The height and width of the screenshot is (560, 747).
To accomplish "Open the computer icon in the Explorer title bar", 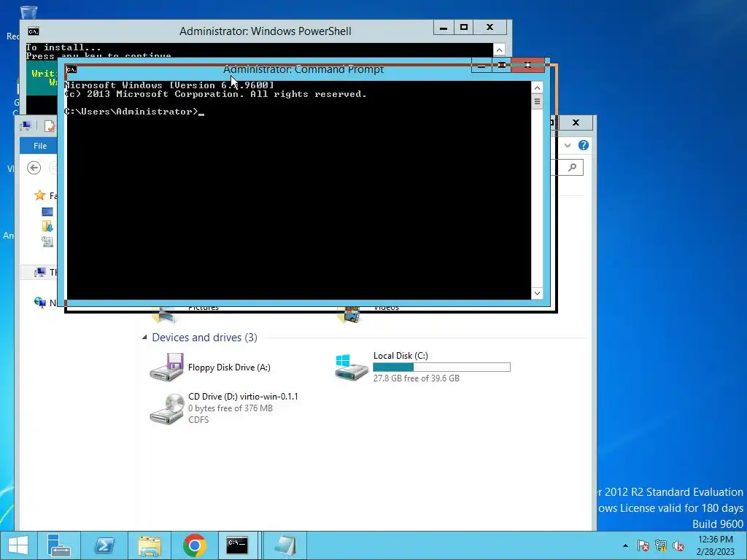I will tap(26, 125).
